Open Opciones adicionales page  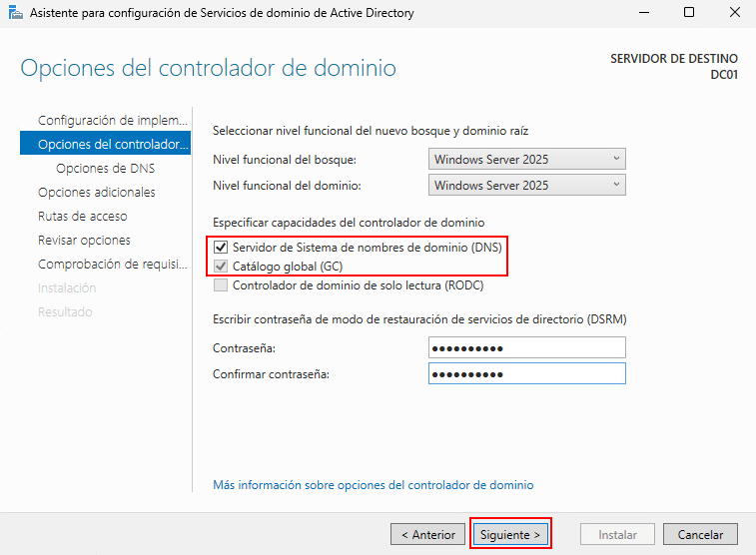pyautogui.click(x=97, y=193)
